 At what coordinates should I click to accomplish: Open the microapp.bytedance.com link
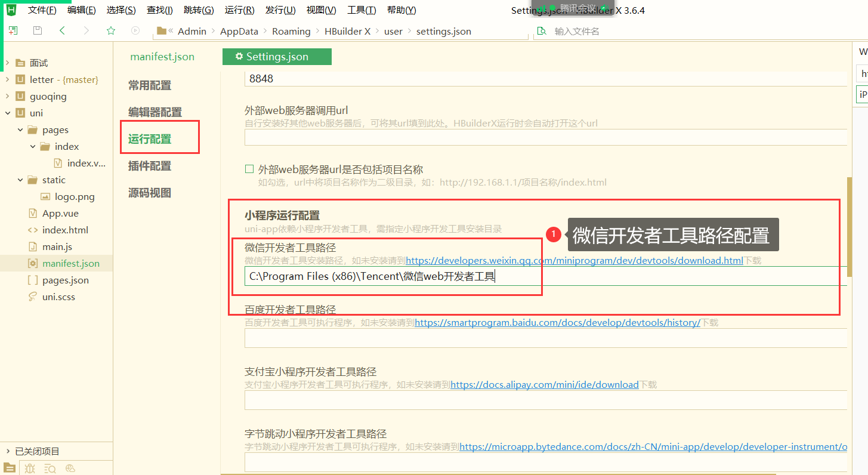click(653, 447)
